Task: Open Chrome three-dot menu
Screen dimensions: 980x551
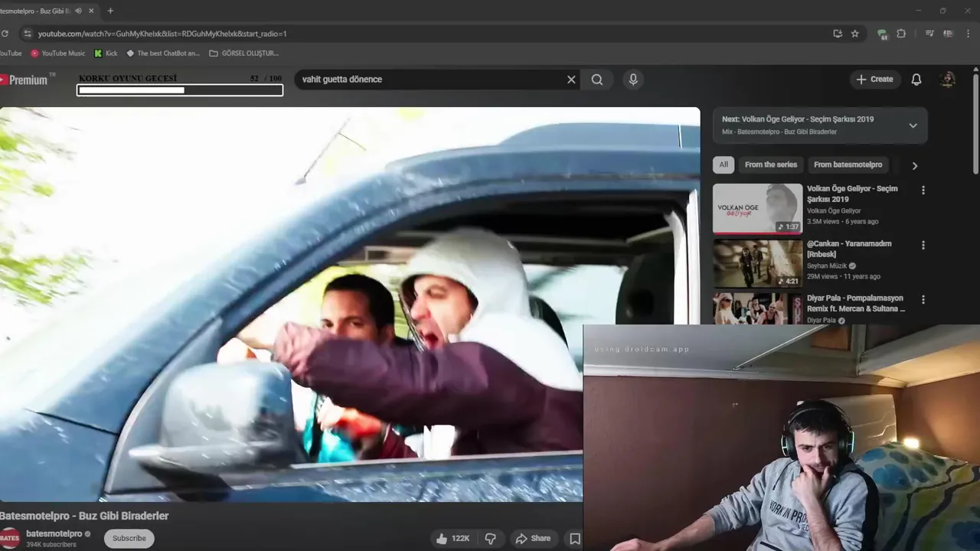Action: click(x=969, y=34)
